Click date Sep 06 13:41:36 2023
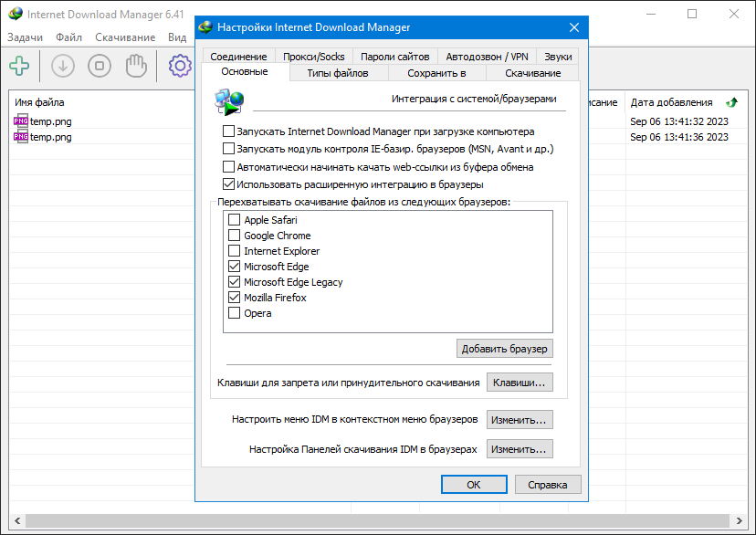 [x=679, y=137]
